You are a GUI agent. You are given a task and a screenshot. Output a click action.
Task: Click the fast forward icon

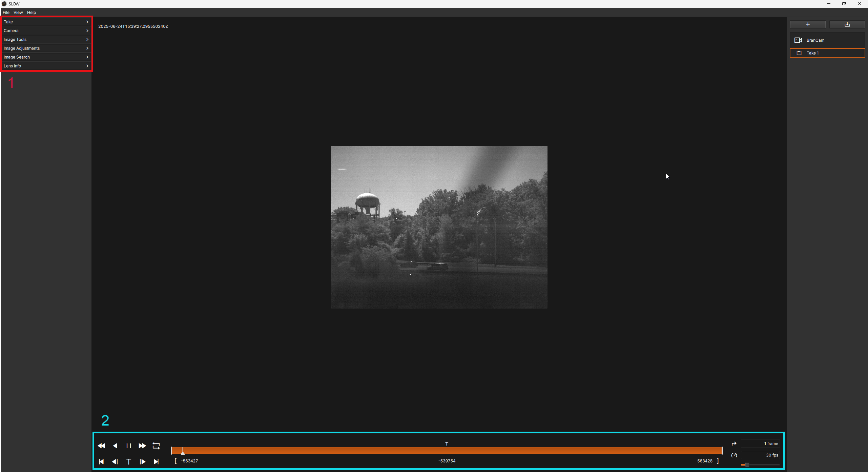[142, 446]
